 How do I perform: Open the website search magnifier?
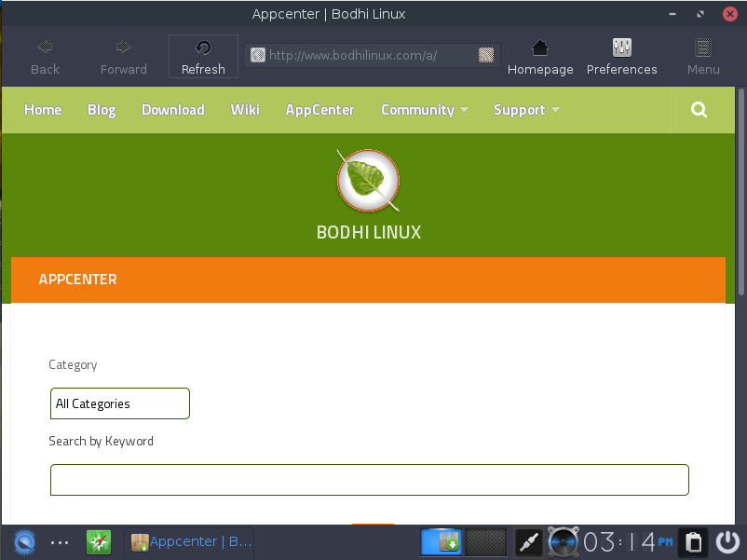click(x=699, y=110)
